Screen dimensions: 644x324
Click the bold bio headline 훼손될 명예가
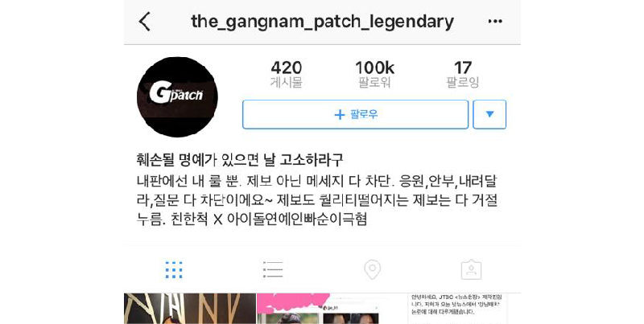tap(239, 160)
